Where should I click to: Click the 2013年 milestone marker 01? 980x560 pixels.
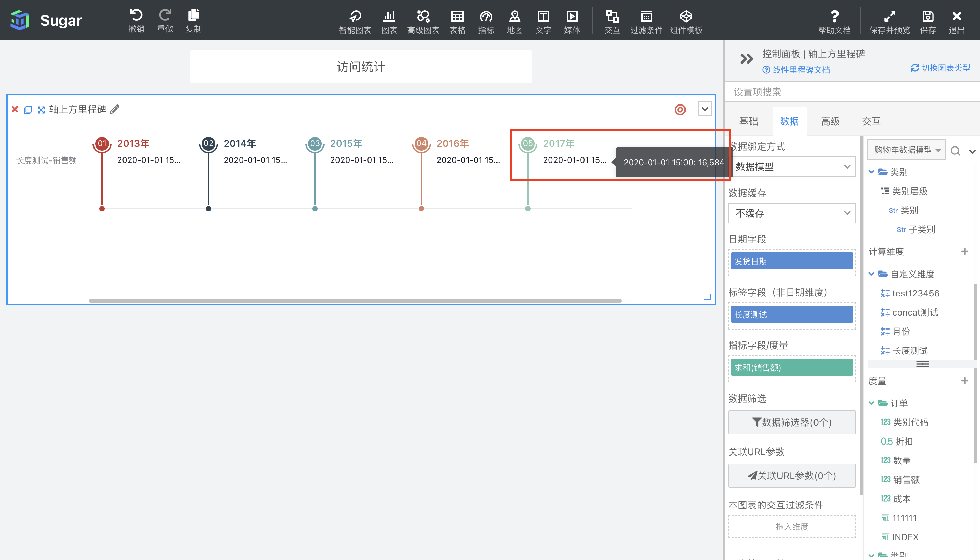pyautogui.click(x=102, y=143)
